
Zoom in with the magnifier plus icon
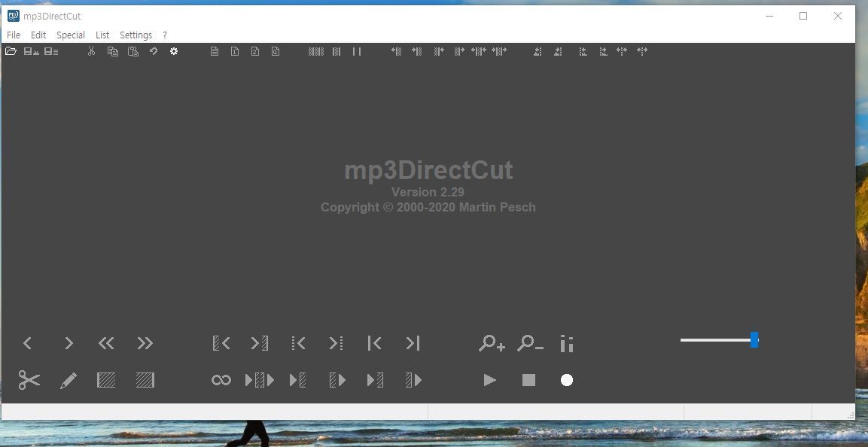pyautogui.click(x=492, y=344)
